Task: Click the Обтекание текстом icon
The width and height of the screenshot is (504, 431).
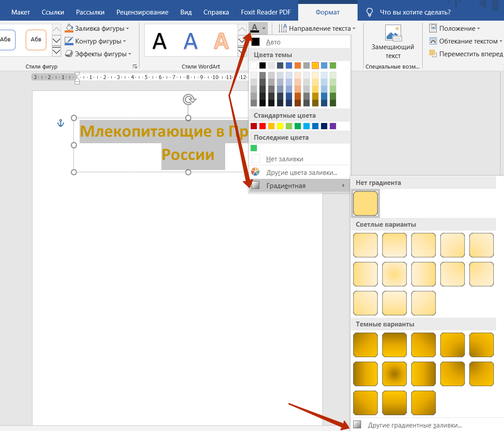Action: point(433,41)
